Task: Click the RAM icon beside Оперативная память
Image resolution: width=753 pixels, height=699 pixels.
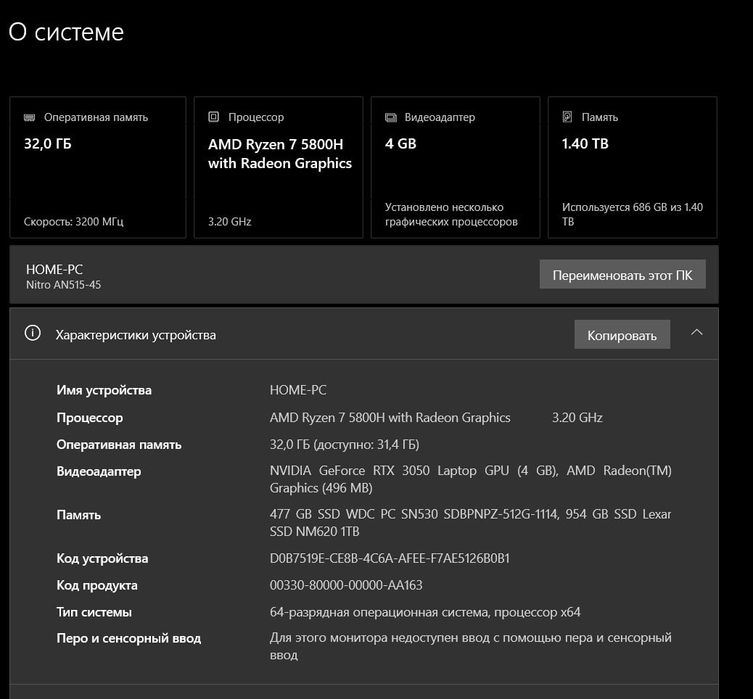Action: pos(29,118)
